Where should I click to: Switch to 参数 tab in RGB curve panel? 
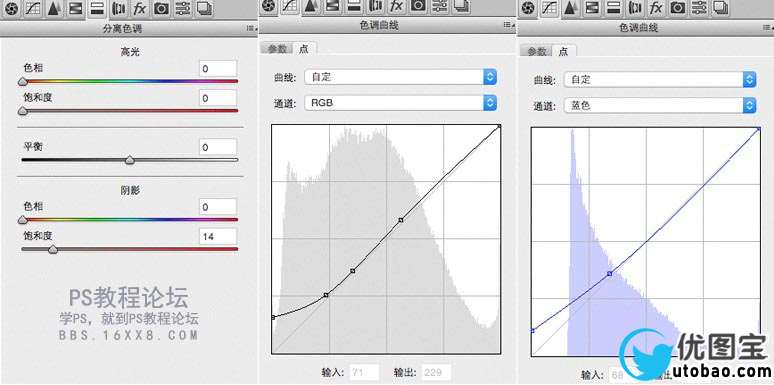point(277,49)
